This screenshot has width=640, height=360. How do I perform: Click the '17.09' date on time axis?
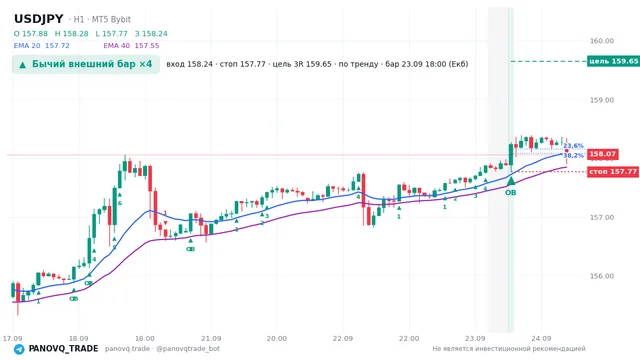click(x=12, y=338)
